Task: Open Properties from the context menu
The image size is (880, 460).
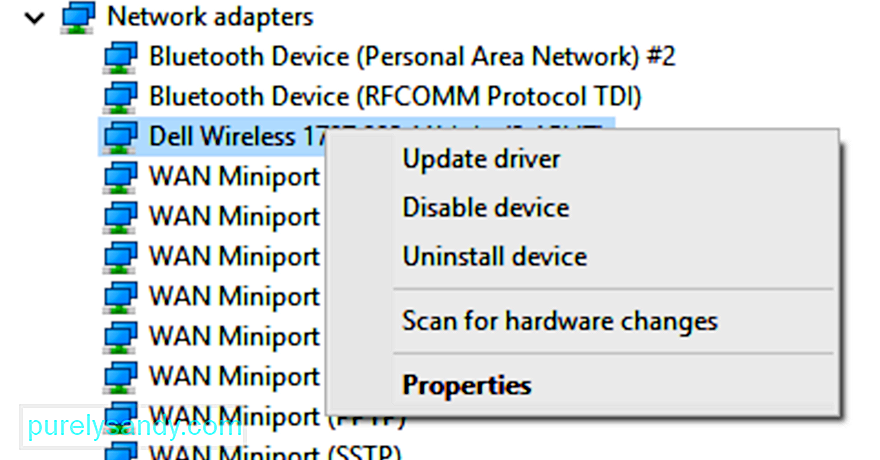Action: (x=467, y=386)
